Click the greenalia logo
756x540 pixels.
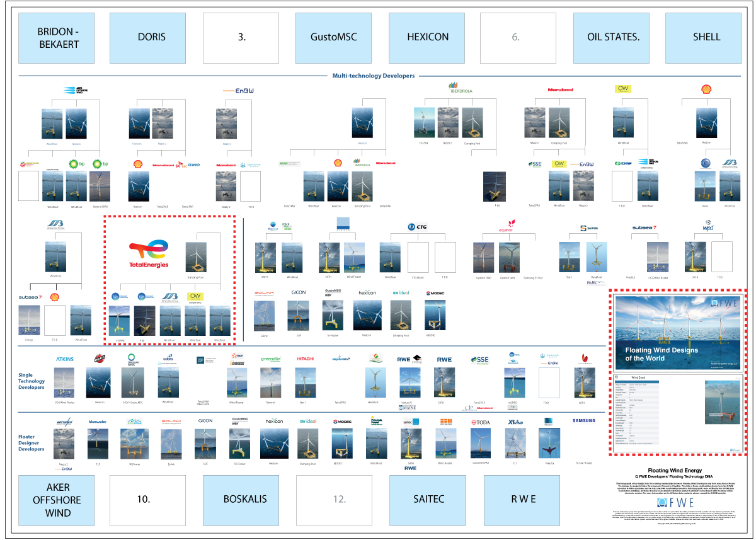271,360
